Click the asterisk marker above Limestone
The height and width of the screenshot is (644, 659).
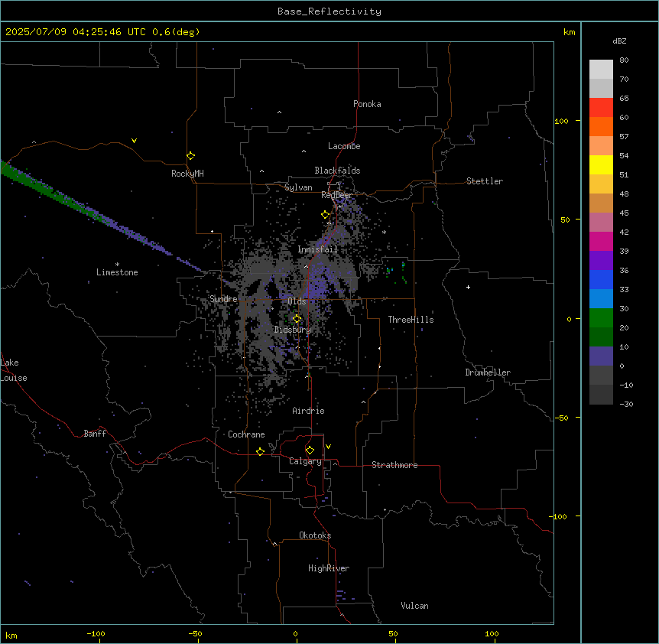coord(117,265)
